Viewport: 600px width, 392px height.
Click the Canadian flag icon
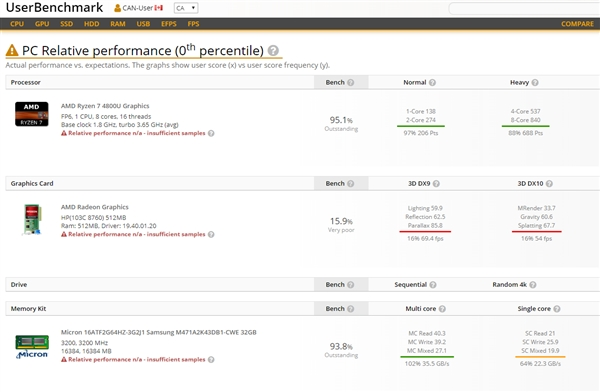pyautogui.click(x=159, y=8)
